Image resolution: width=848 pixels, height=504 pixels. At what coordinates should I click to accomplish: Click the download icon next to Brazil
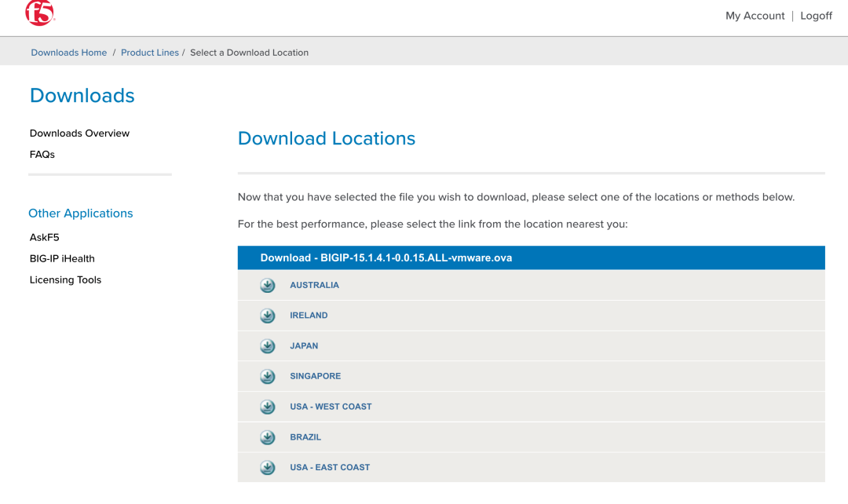tap(267, 437)
